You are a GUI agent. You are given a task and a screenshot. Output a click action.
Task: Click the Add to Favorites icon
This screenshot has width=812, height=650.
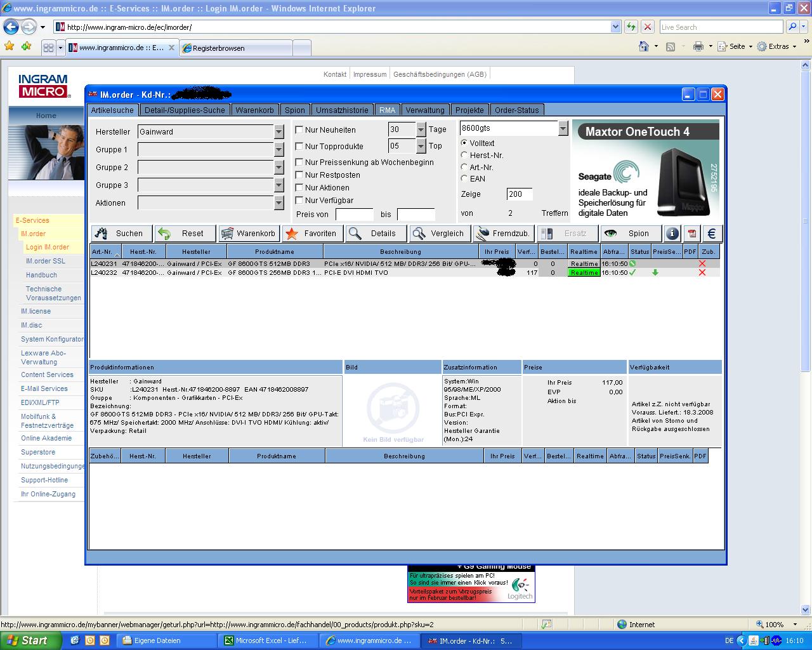click(26, 46)
